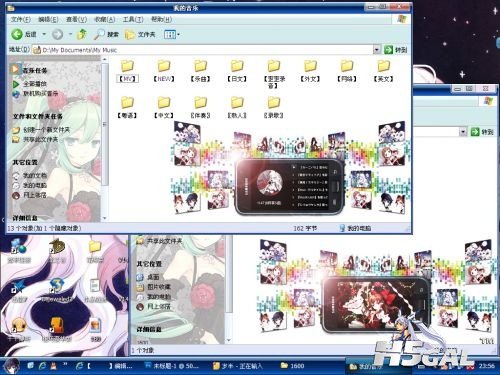Launch the blue bird shortcut on desktop
Screen dimensions: 500x375
[x=18, y=287]
